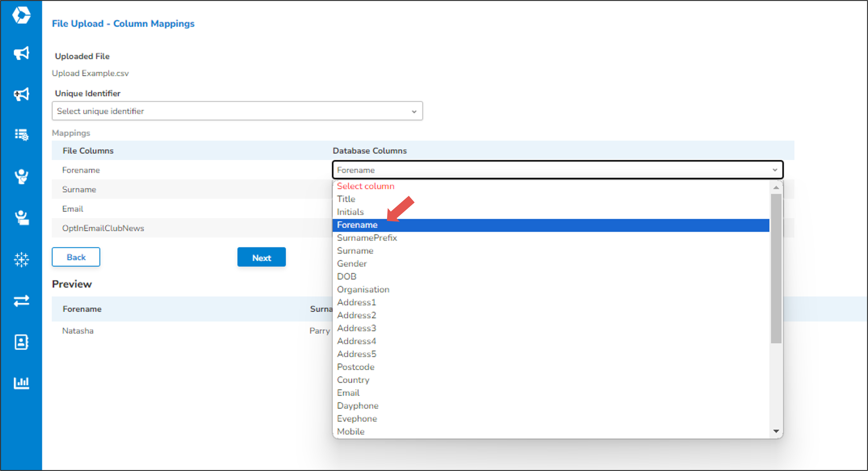The width and height of the screenshot is (868, 471).
Task: Click the Parry cell in Preview
Action: pyautogui.click(x=320, y=331)
